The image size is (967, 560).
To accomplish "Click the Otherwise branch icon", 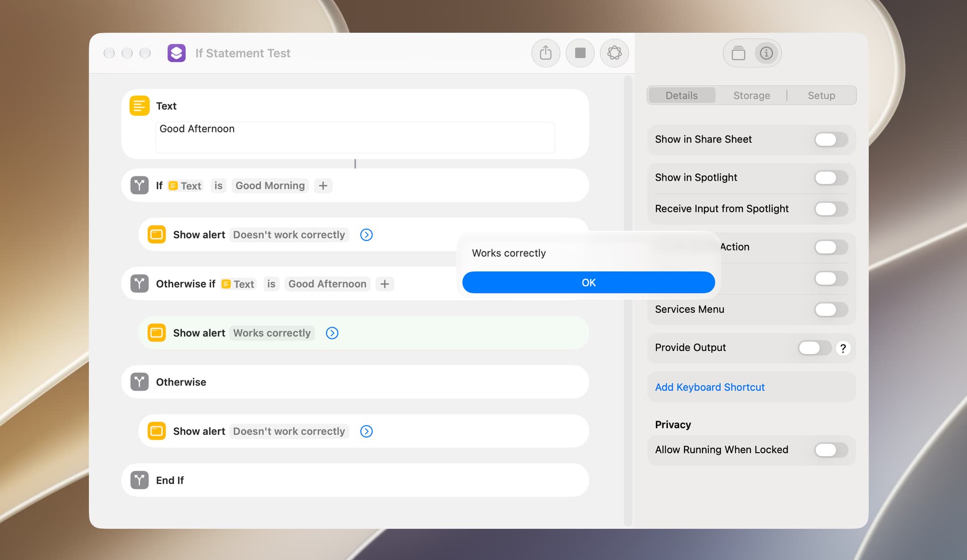I will point(140,382).
